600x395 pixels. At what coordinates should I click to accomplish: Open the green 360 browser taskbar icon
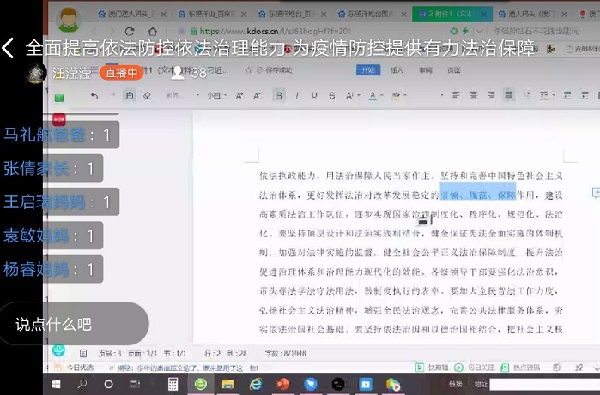(x=201, y=384)
